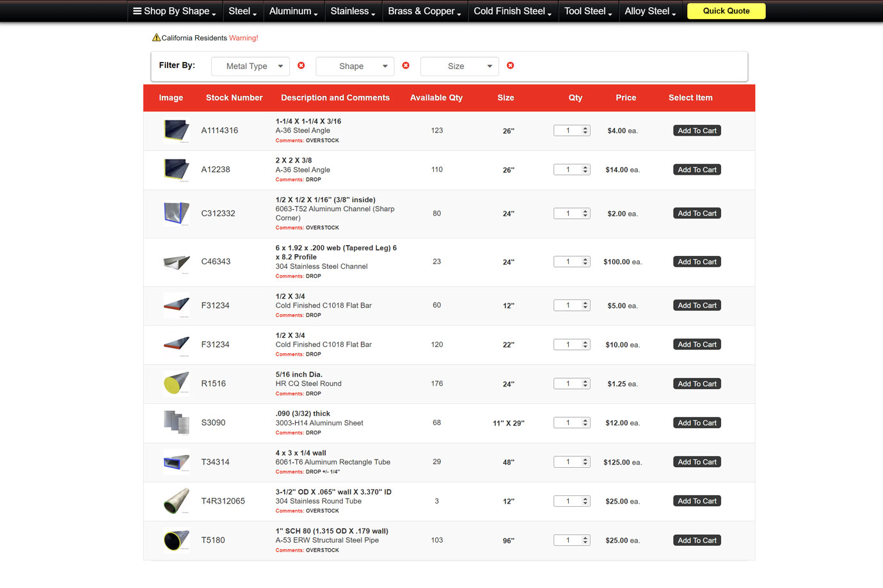This screenshot has width=883, height=588.
Task: Click the quantity field for T34314
Action: (571, 462)
